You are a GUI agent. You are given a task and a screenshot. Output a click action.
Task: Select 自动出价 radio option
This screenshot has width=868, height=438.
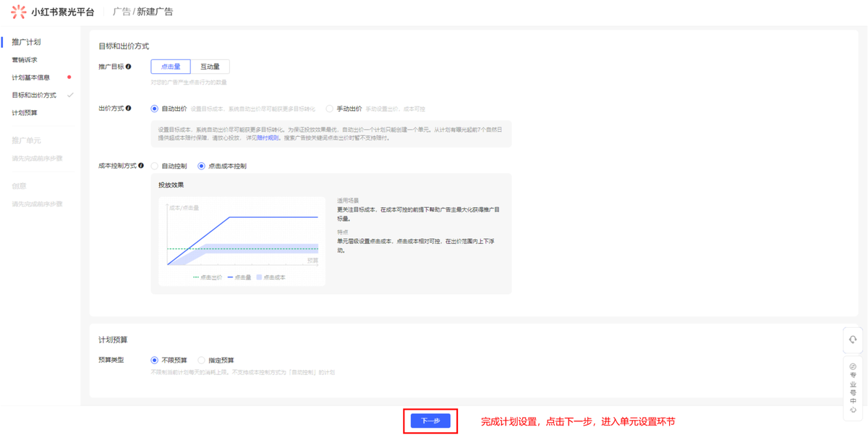pos(155,109)
